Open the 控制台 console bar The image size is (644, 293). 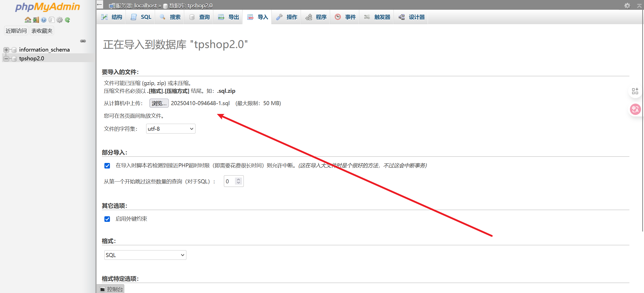[111, 289]
